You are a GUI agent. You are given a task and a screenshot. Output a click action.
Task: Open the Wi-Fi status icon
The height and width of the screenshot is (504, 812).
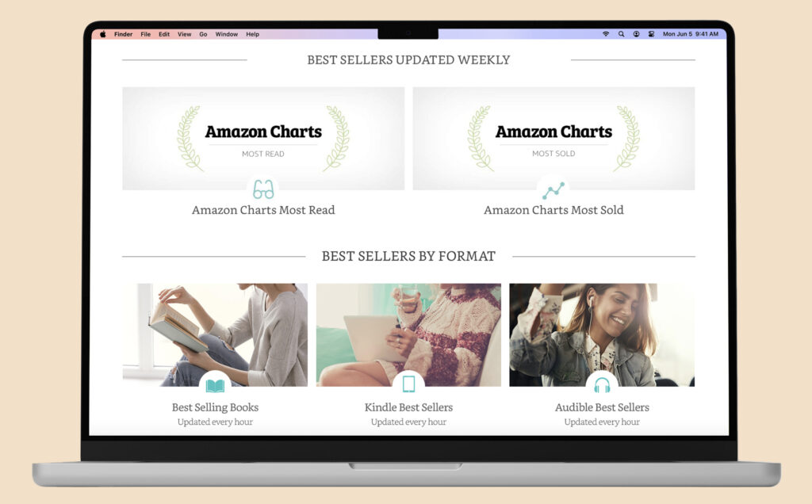(x=605, y=34)
